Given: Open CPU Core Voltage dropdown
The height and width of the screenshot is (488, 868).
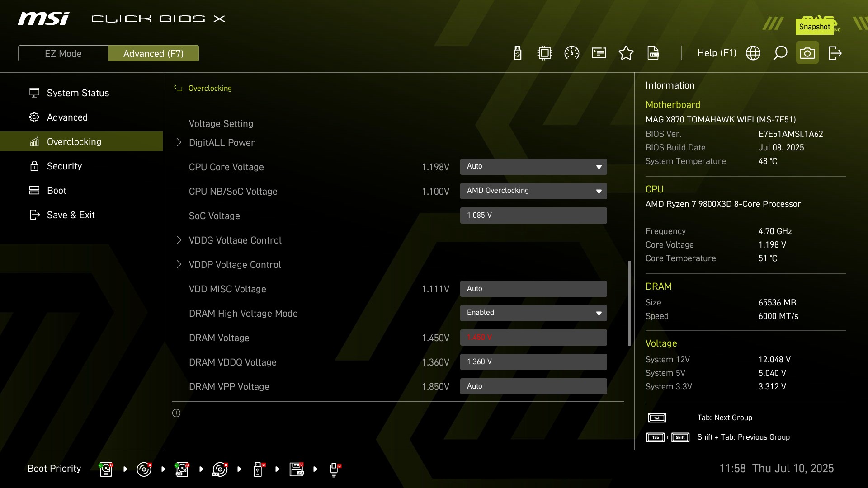Looking at the screenshot, I should (533, 167).
